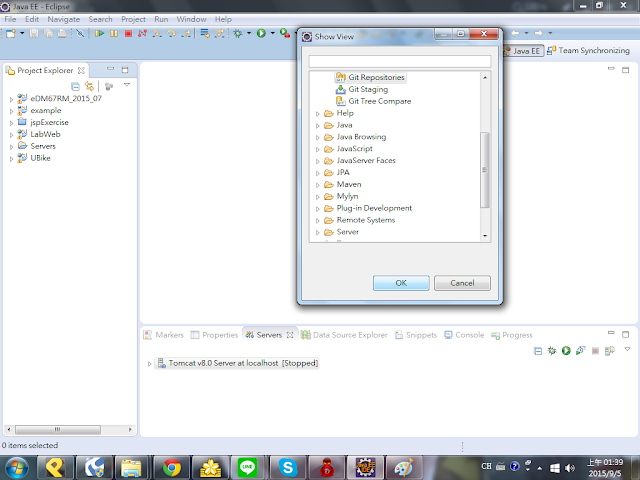Expand the Tomcat v8.0 Server entry
Screen dimensions: 640x480
[149, 364]
